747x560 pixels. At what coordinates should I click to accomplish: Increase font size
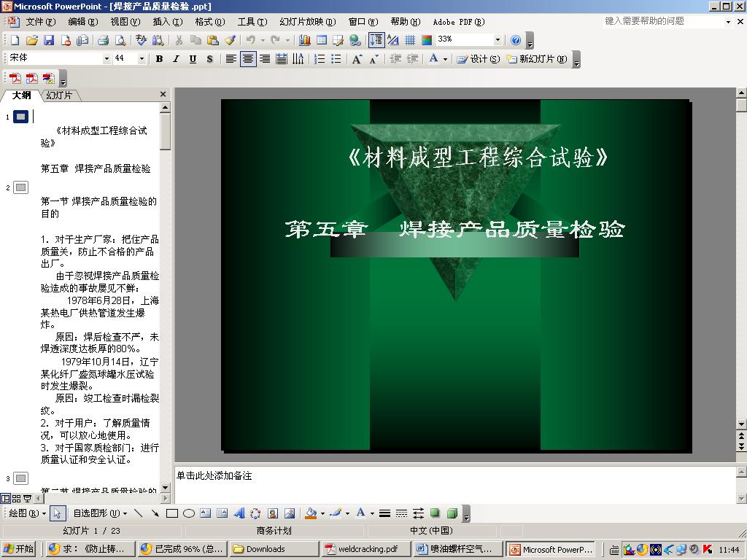click(x=357, y=59)
